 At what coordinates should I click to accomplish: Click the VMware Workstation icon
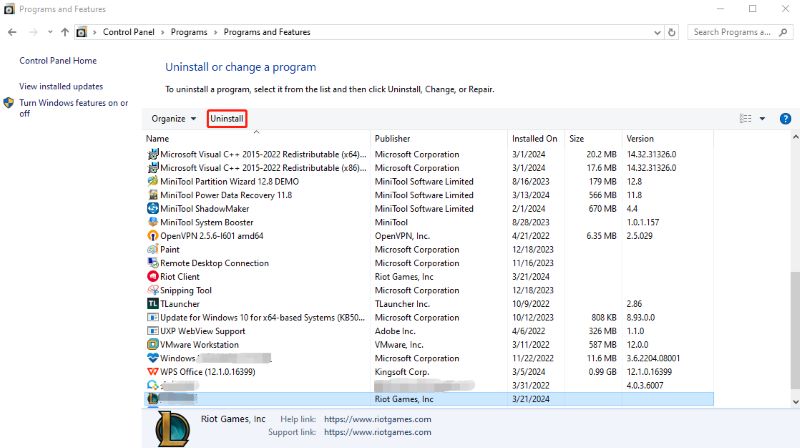coord(153,344)
